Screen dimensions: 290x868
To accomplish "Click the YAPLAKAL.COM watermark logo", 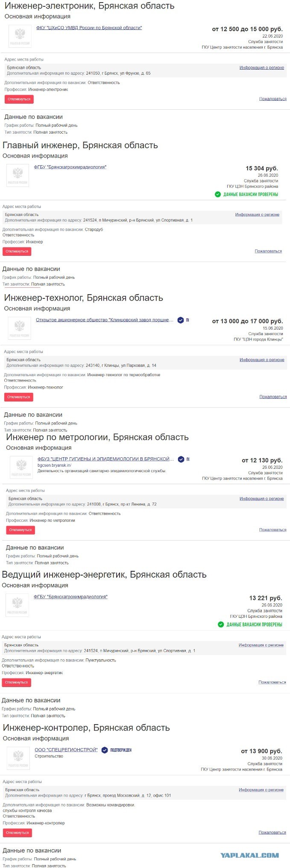I will coord(250,855).
